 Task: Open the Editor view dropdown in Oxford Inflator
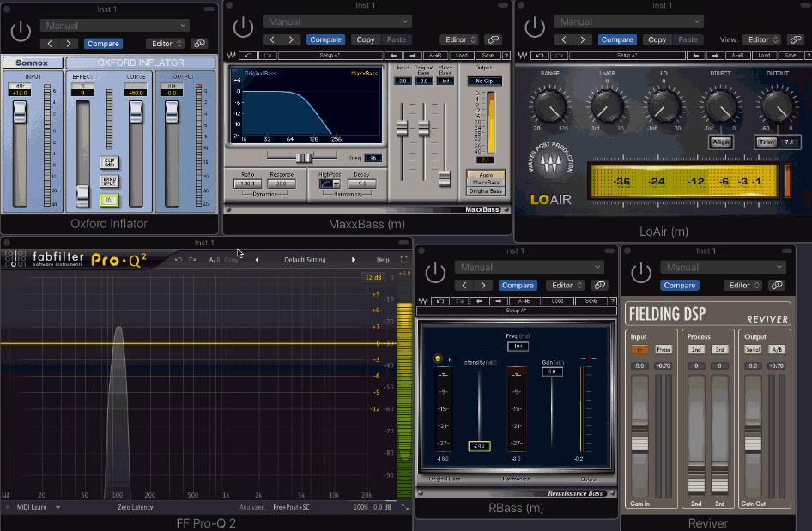coord(165,44)
